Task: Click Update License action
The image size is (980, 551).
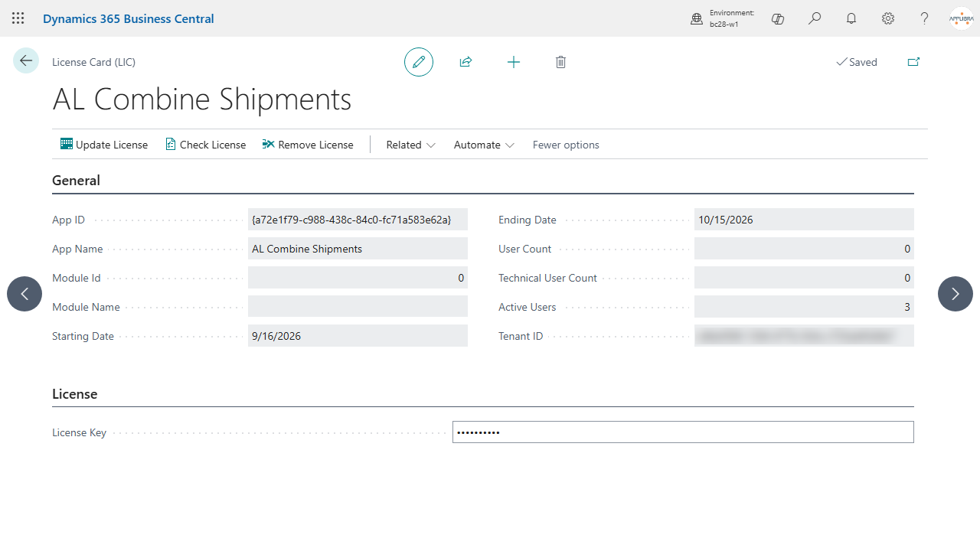Action: tap(104, 145)
